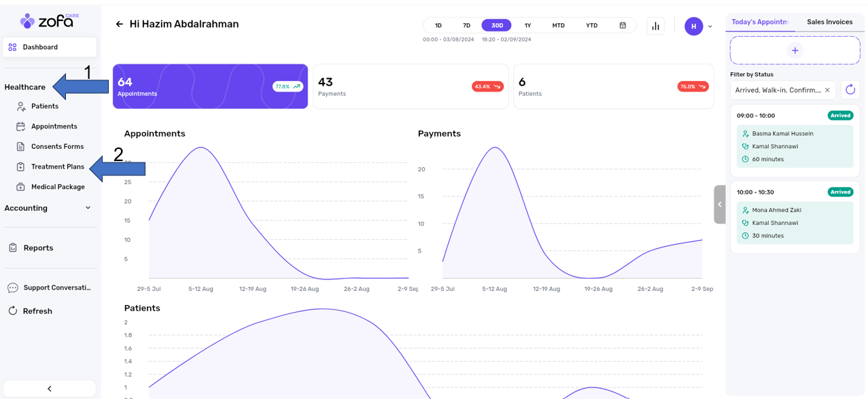Clear the status filter with X icon
The width and height of the screenshot is (868, 399).
(x=827, y=90)
